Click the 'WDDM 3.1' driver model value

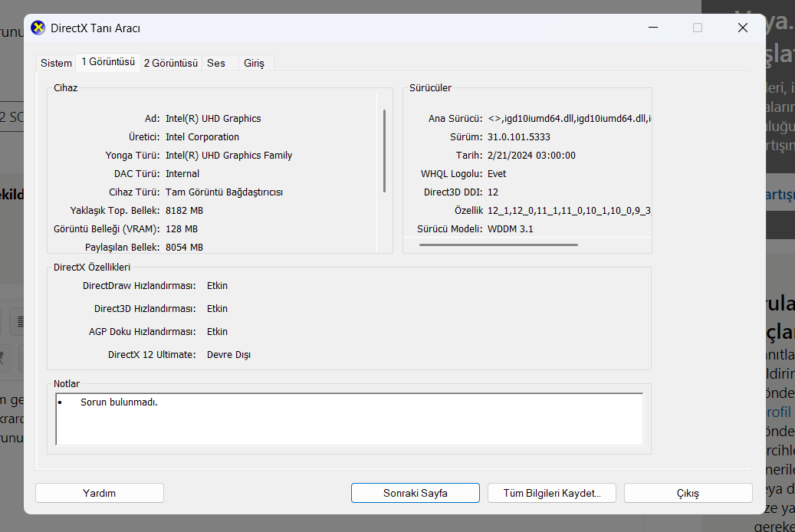pyautogui.click(x=510, y=228)
